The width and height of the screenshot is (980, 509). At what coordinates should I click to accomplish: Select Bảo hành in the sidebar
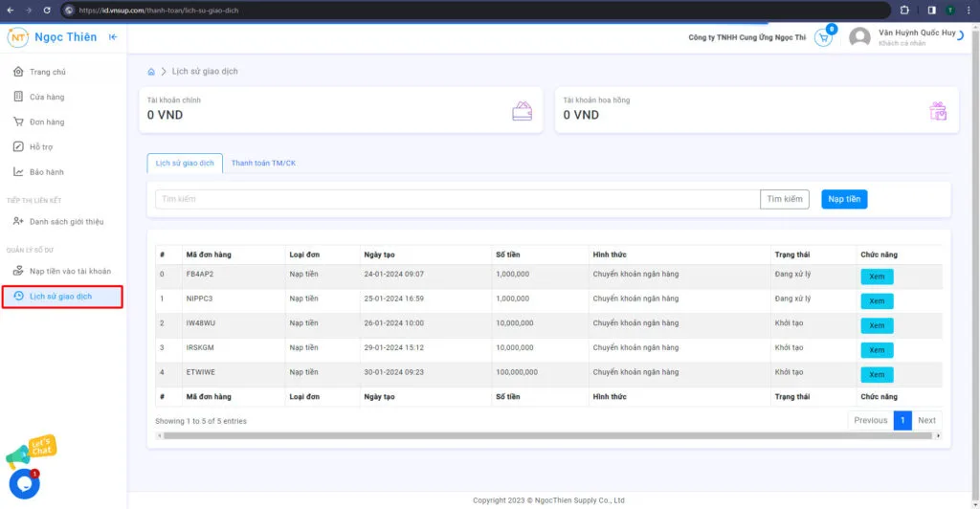pyautogui.click(x=47, y=172)
